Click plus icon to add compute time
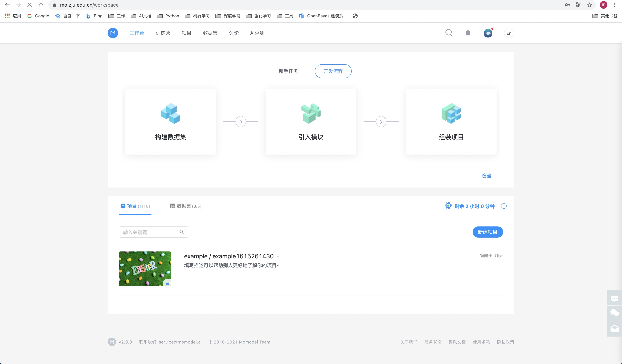The height and width of the screenshot is (364, 622). [504, 206]
